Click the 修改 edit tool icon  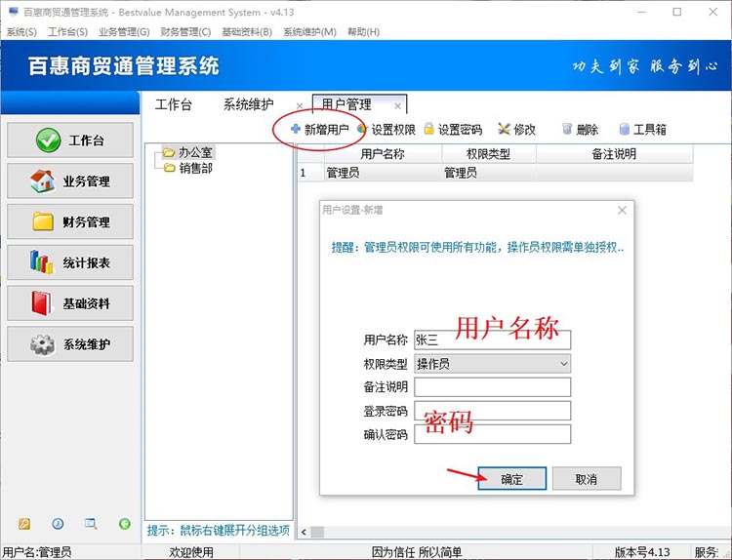(x=504, y=129)
